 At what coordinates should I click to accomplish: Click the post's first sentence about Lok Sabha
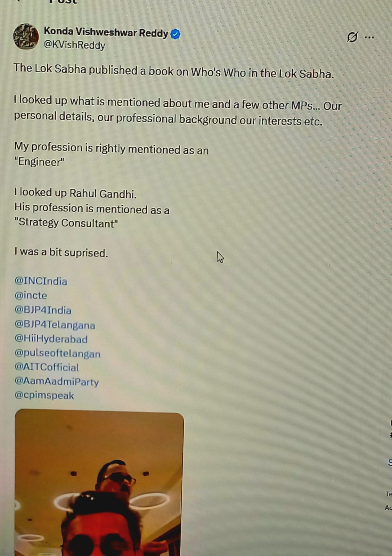point(174,71)
